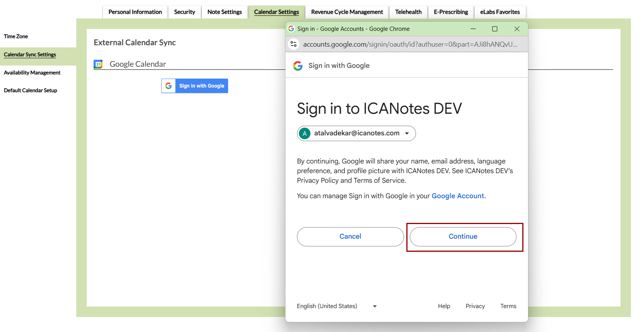Open the English (United States) language dropdown
This screenshot has width=644, height=332.
pos(337,306)
